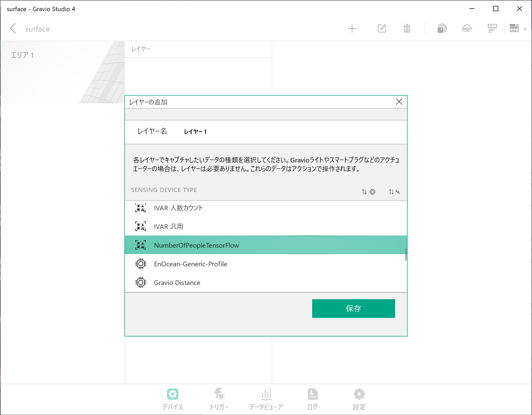Select IVAR 人数カウント device type
532x415 pixels.
266,208
